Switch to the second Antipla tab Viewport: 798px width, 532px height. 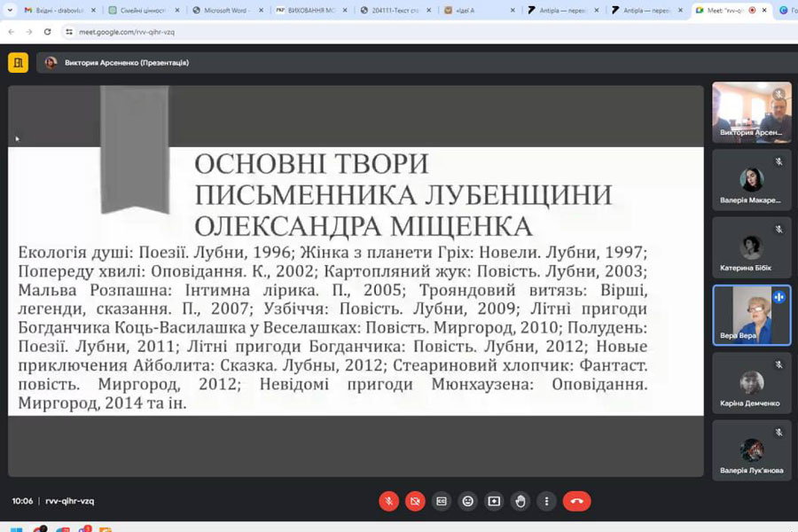click(x=647, y=10)
